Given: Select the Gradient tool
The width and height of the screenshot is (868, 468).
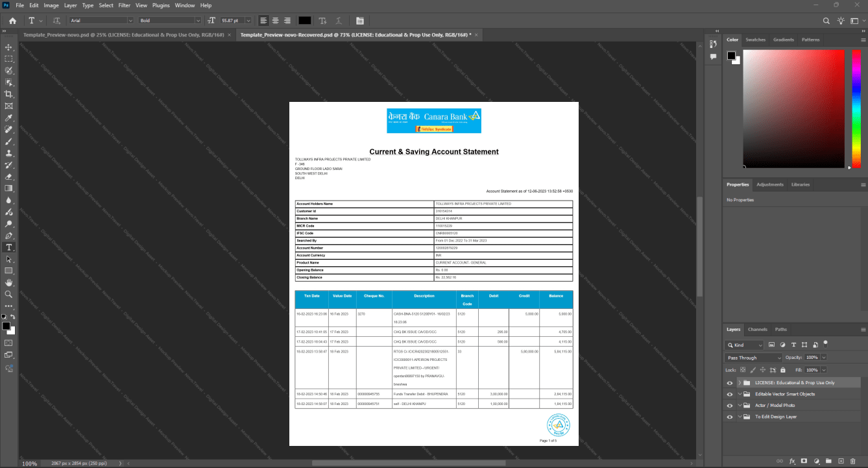Looking at the screenshot, I should tap(8, 188).
